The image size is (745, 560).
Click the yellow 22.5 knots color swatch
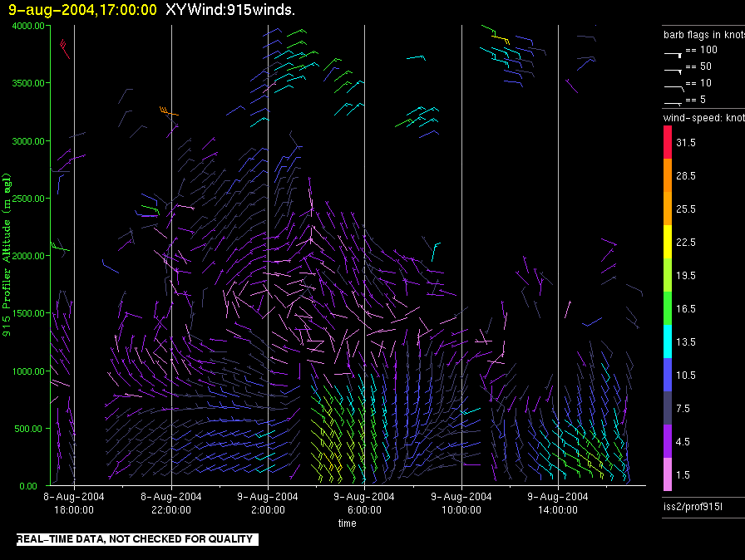[668, 242]
